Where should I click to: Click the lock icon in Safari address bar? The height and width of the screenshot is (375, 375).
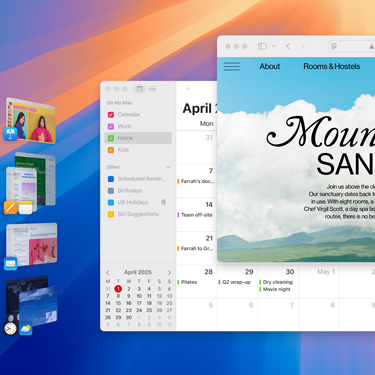click(x=371, y=47)
